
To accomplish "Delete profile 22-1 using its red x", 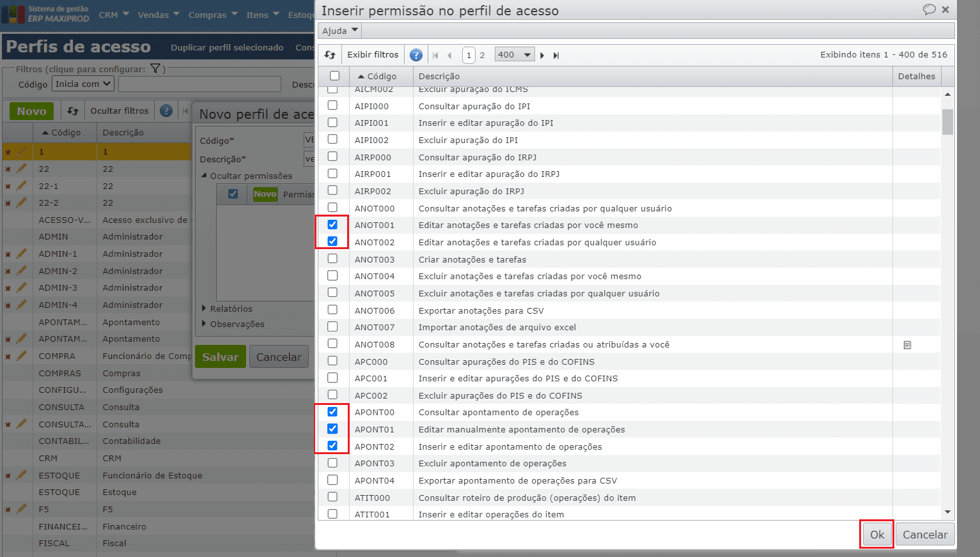I will click(x=8, y=187).
